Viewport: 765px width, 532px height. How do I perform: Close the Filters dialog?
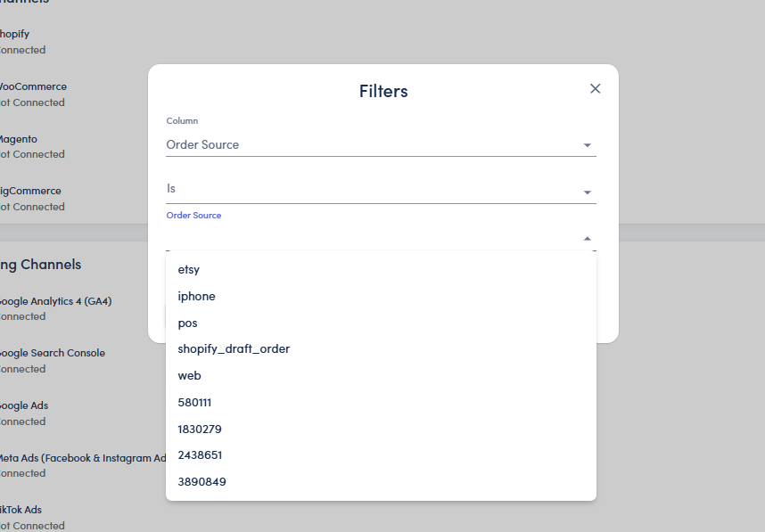click(596, 88)
